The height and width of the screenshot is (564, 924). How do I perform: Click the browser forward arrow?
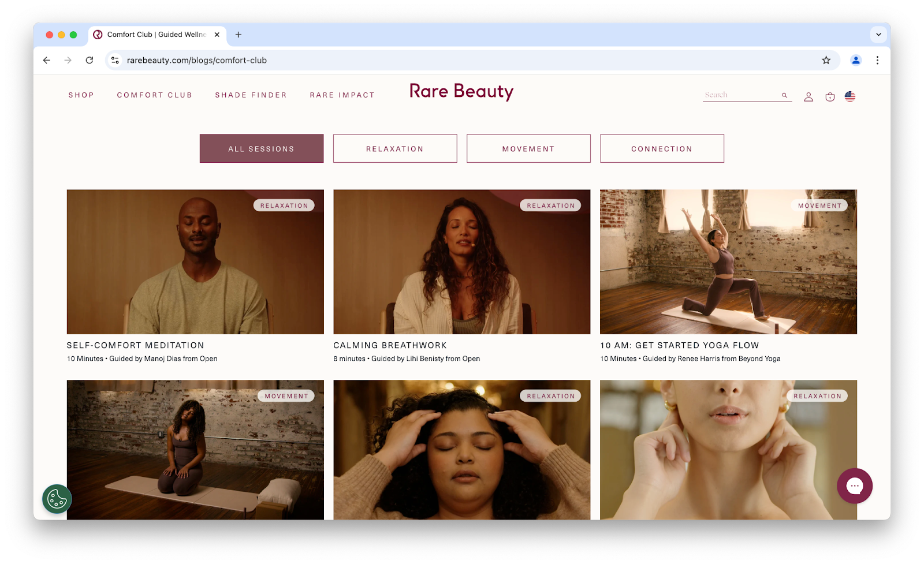pyautogui.click(x=68, y=60)
